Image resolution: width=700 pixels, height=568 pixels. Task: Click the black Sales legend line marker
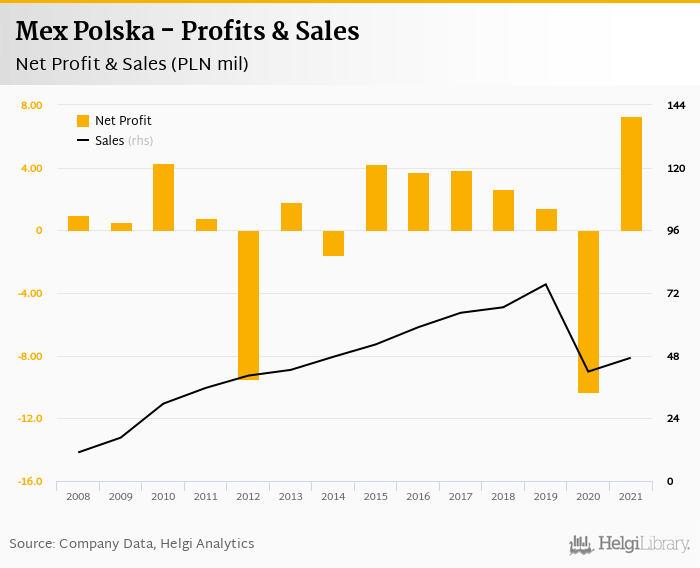[x=83, y=141]
